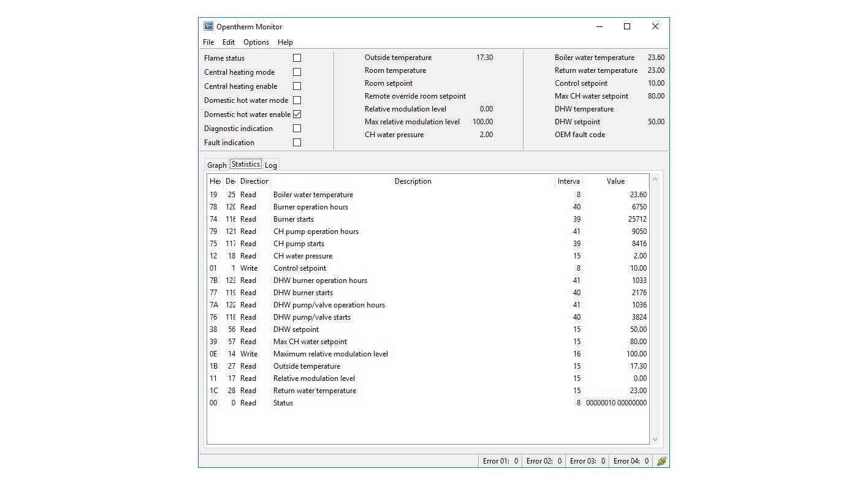Select the CH water pressure table row

click(x=428, y=256)
